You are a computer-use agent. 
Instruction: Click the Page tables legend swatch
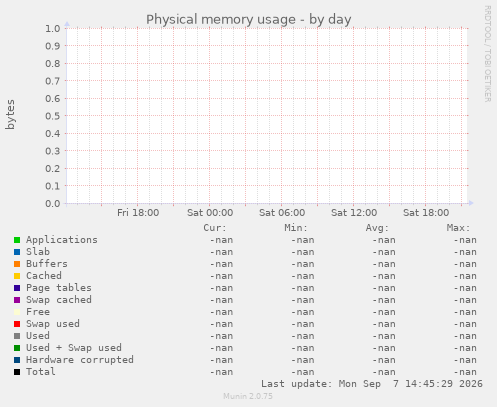point(17,288)
